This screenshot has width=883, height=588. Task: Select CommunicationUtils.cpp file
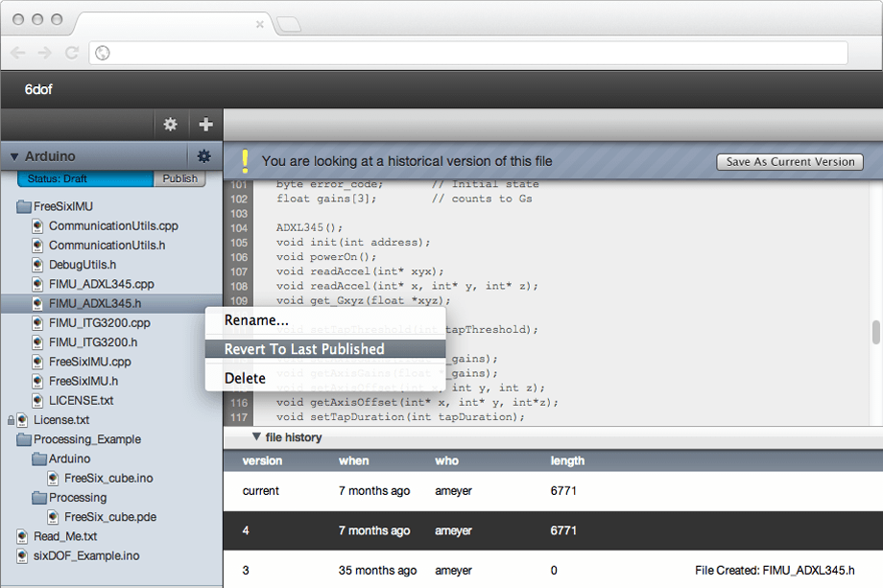click(x=113, y=225)
